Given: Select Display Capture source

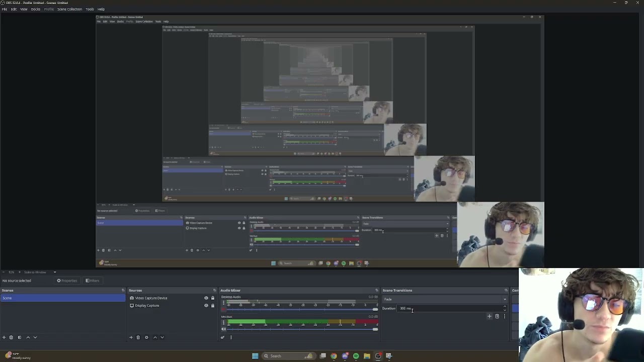Looking at the screenshot, I should (x=147, y=305).
